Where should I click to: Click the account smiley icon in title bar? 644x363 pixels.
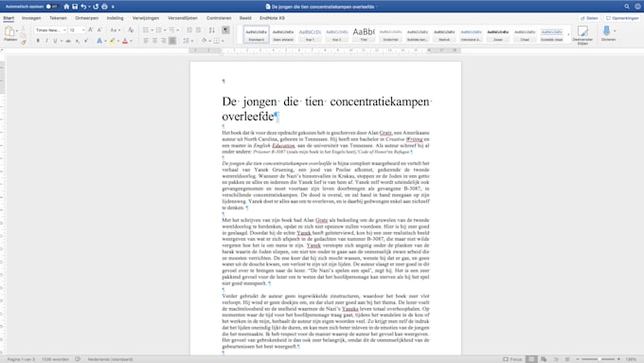point(637,7)
